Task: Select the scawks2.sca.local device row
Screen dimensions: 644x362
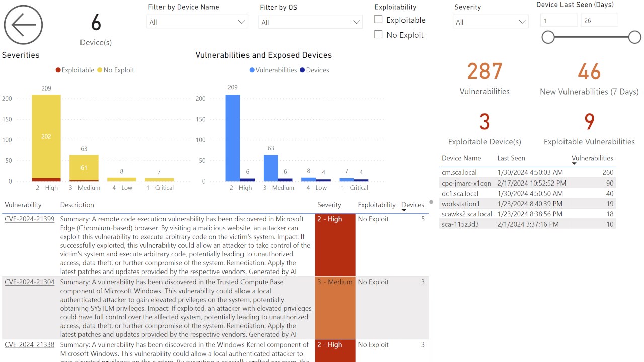Action: (527, 214)
